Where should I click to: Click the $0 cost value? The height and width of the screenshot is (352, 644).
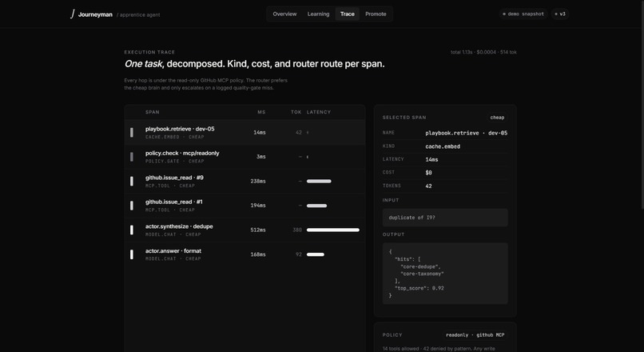428,173
